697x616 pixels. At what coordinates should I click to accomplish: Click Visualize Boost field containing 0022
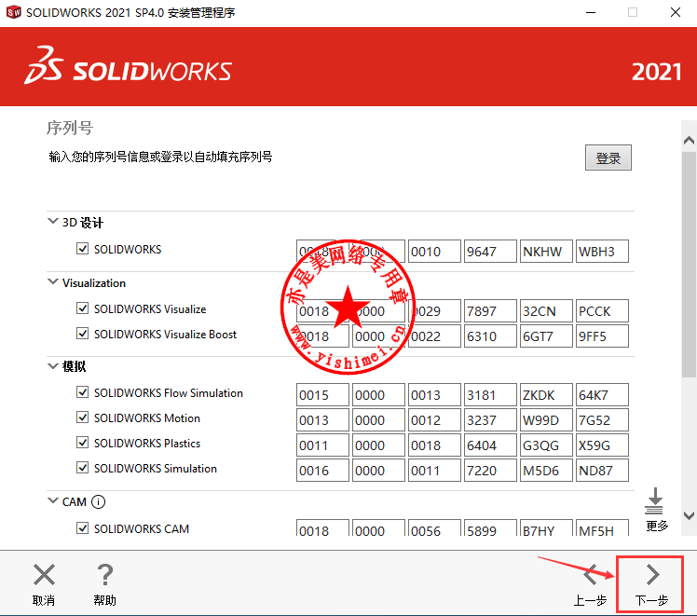[434, 336]
